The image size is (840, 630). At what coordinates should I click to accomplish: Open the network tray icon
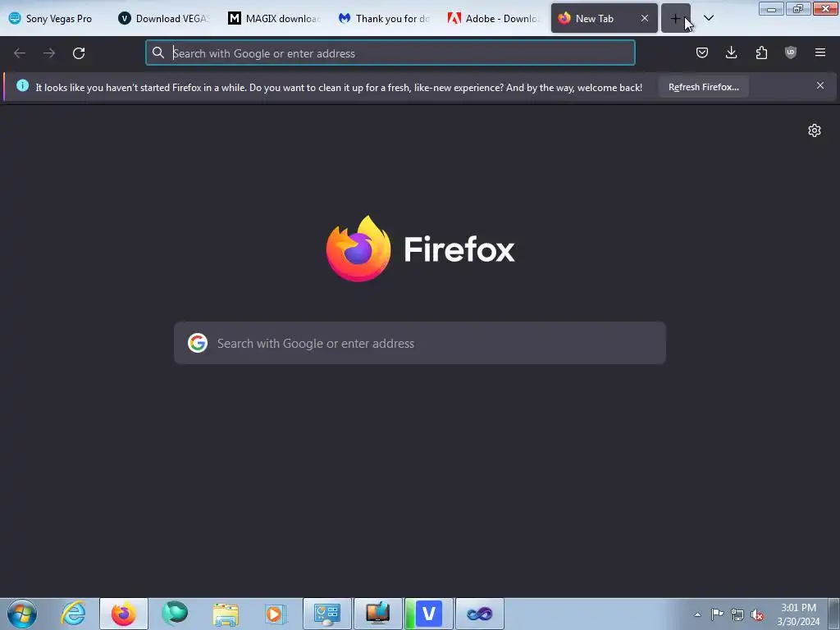point(737,614)
